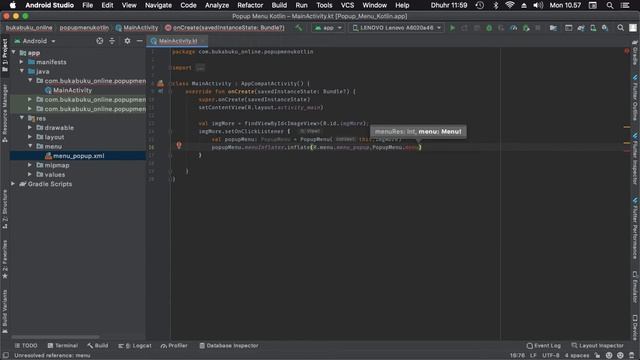Open the Profiler tool window

point(174,346)
